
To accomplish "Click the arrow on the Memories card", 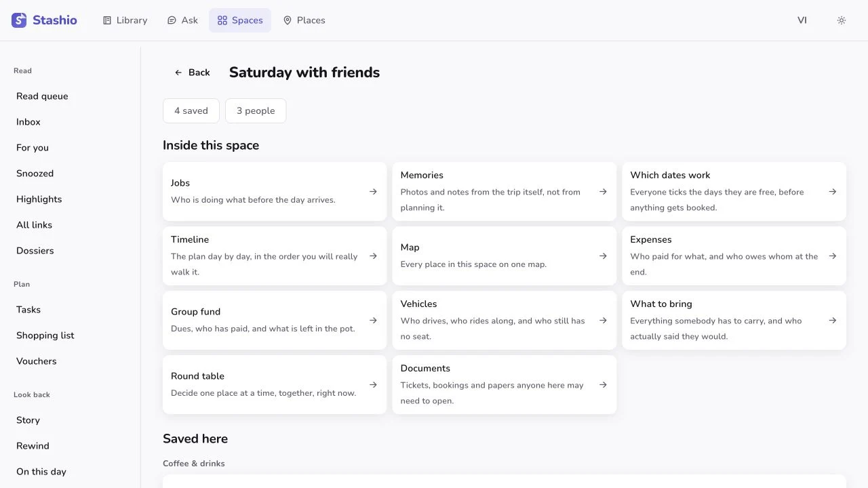I will pos(603,192).
